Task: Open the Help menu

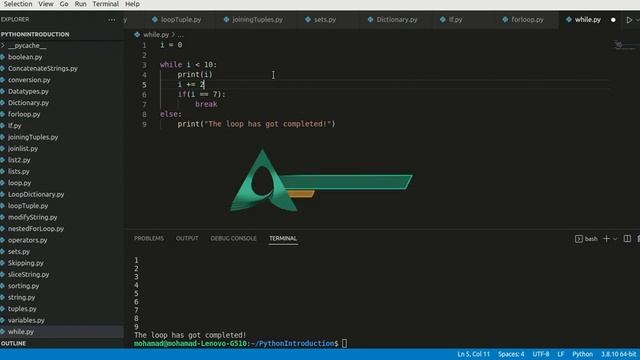Action: [132, 4]
